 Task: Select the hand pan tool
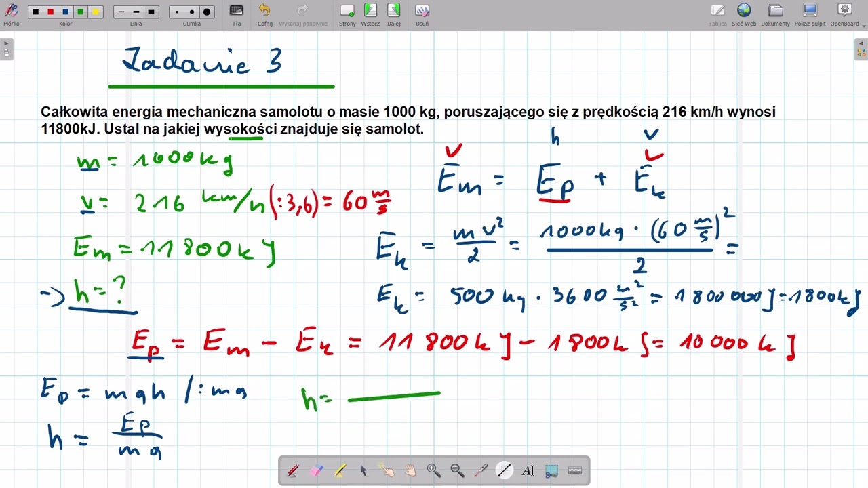click(x=410, y=470)
